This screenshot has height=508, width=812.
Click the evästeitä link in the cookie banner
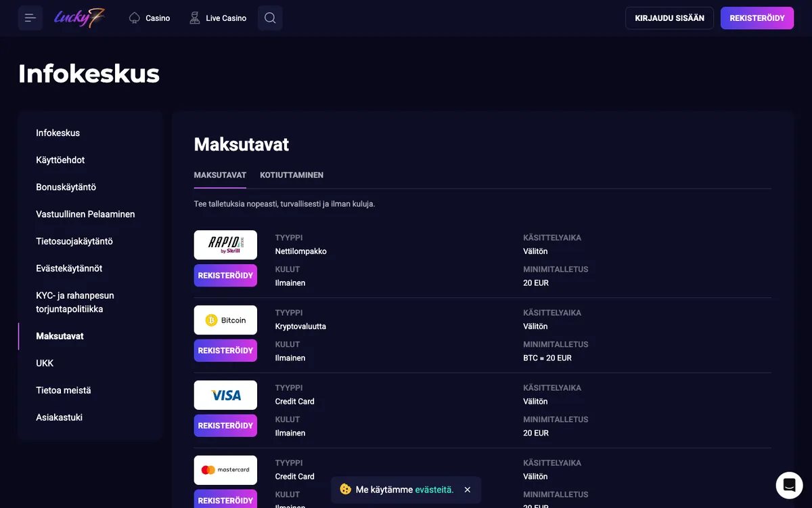click(434, 490)
